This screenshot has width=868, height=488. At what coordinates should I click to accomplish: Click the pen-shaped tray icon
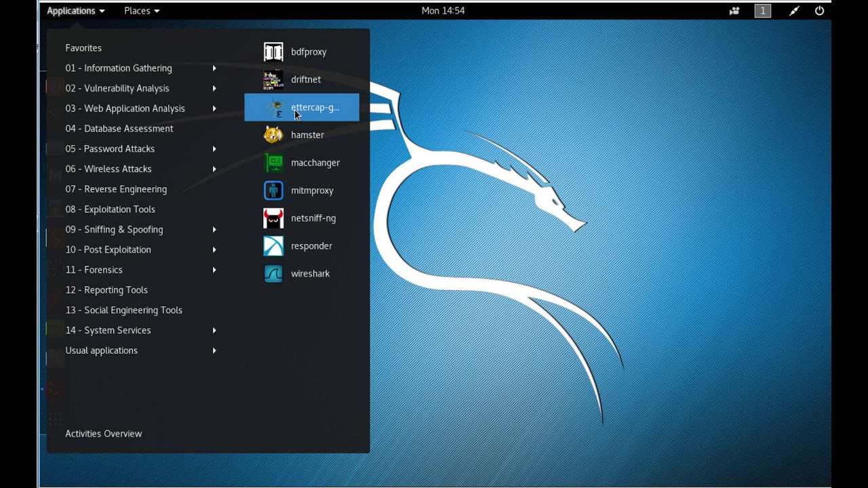tap(794, 11)
